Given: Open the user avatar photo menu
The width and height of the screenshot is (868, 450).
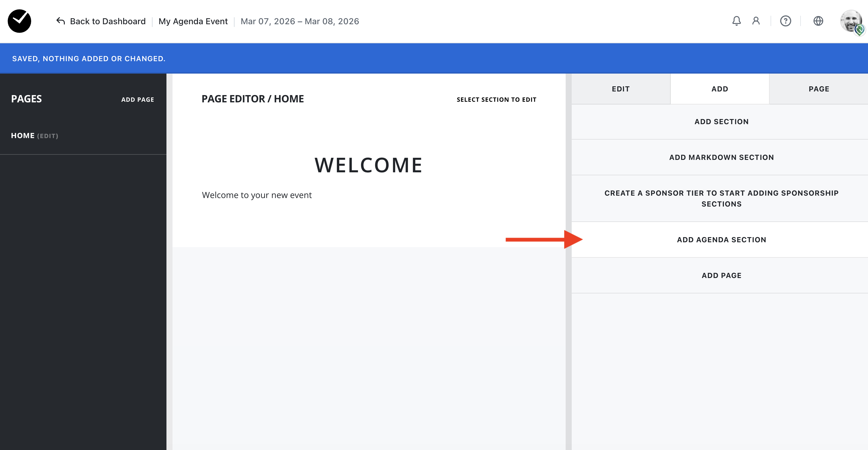Looking at the screenshot, I should pos(851,21).
